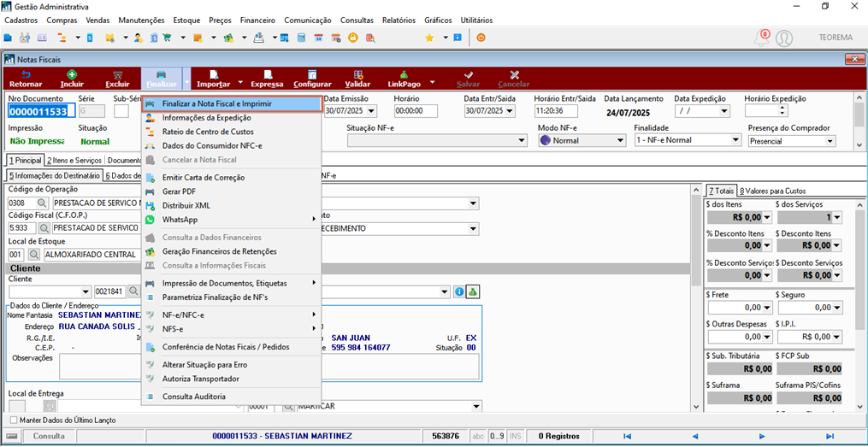Toggle Manter Dados do Último Lançto checkbox

click(x=14, y=421)
